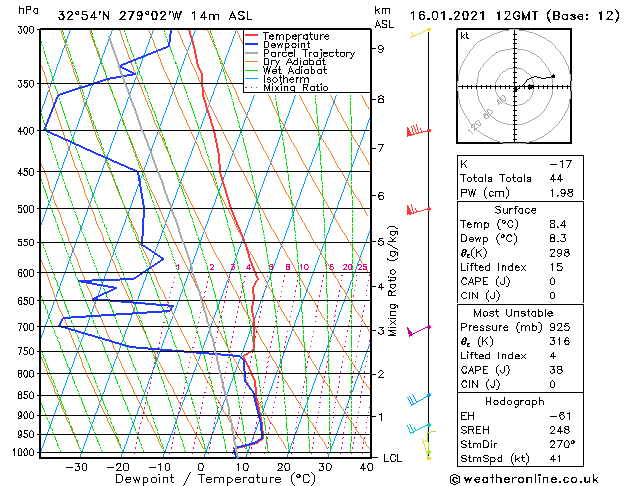Image resolution: width=629 pixels, height=486 pixels.
Task: Click the magenta wind barb at 700 hPa
Action: point(418,331)
